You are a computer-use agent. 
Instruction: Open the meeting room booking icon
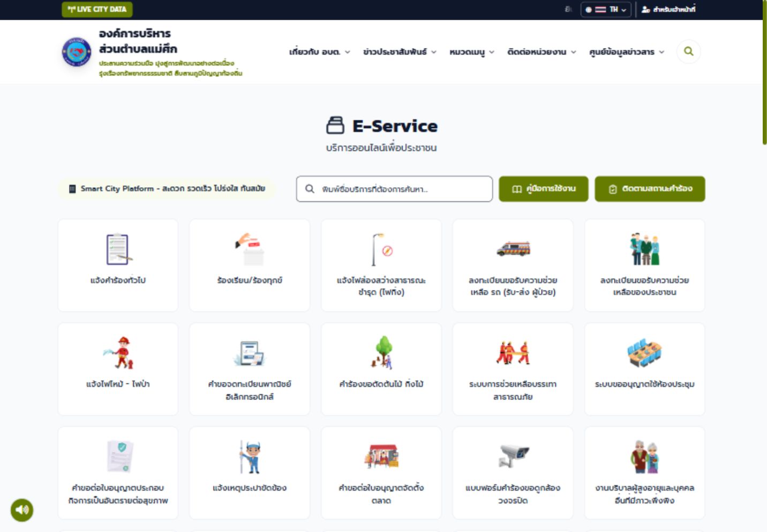click(x=645, y=353)
